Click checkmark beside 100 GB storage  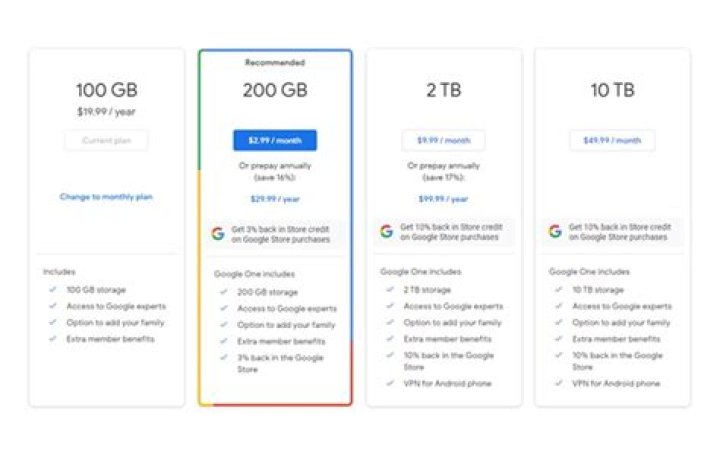tap(51, 290)
